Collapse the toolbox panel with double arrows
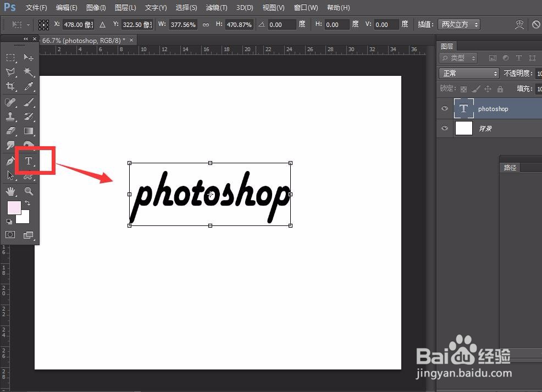The image size is (542, 392). 26,39
